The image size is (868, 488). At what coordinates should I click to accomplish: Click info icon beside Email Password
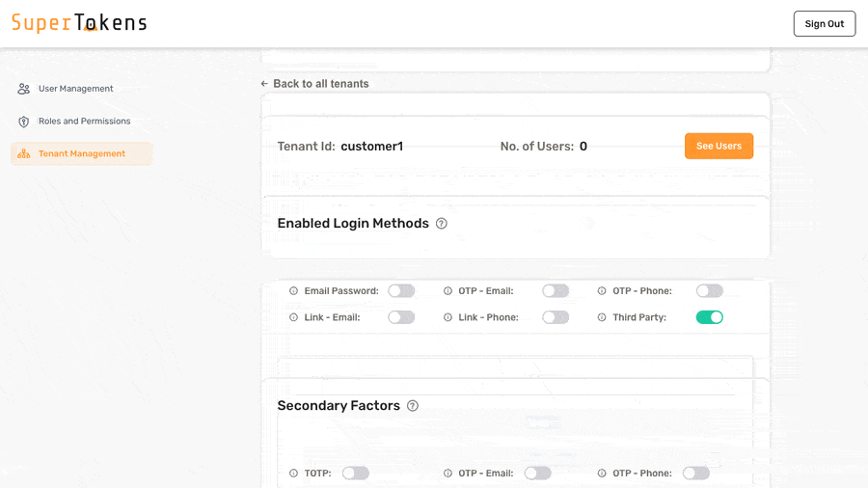coord(294,291)
